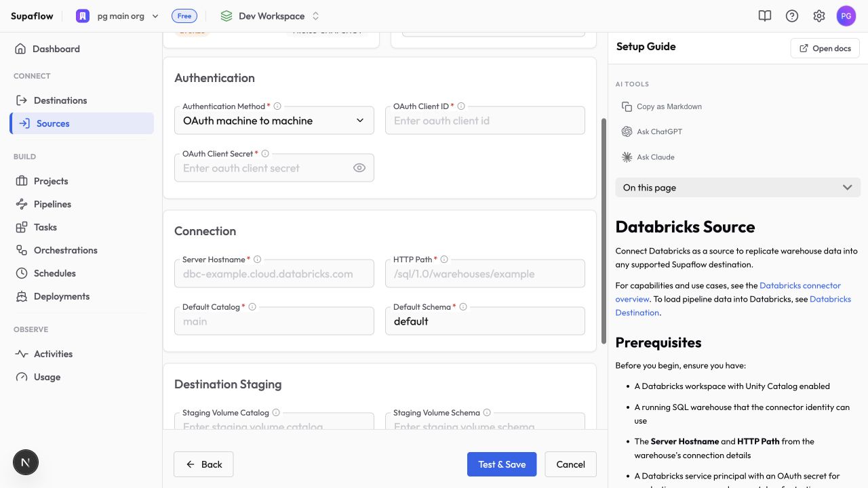Viewport: 868px width, 488px height.
Task: Click info icon next to Default Catalog
Action: [252, 307]
